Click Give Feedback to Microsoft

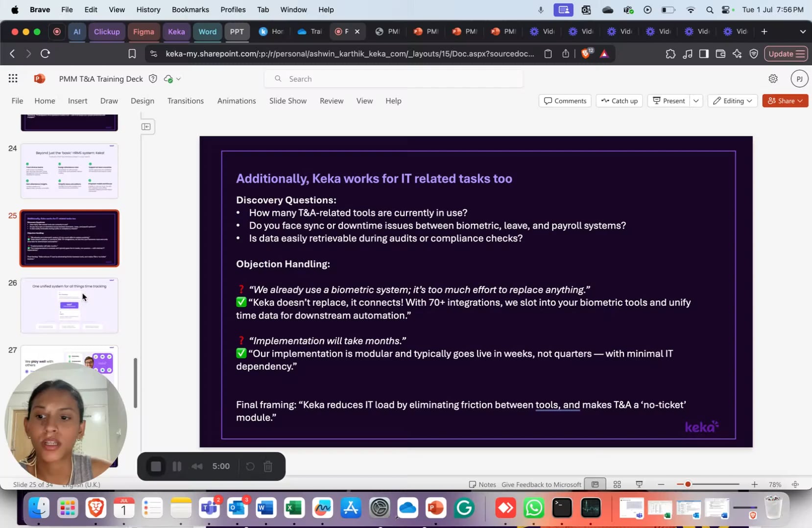[541, 484]
